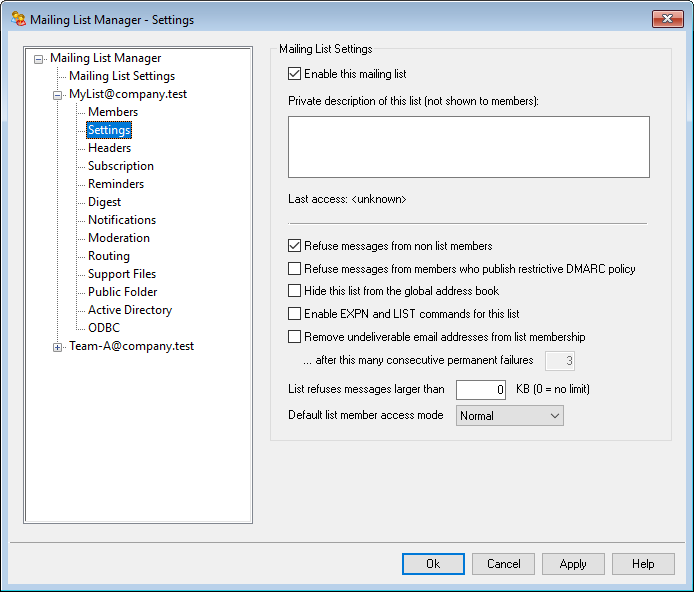This screenshot has height=592, width=694.
Task: Expand the Team-A@company.test tree node
Action: click(58, 347)
